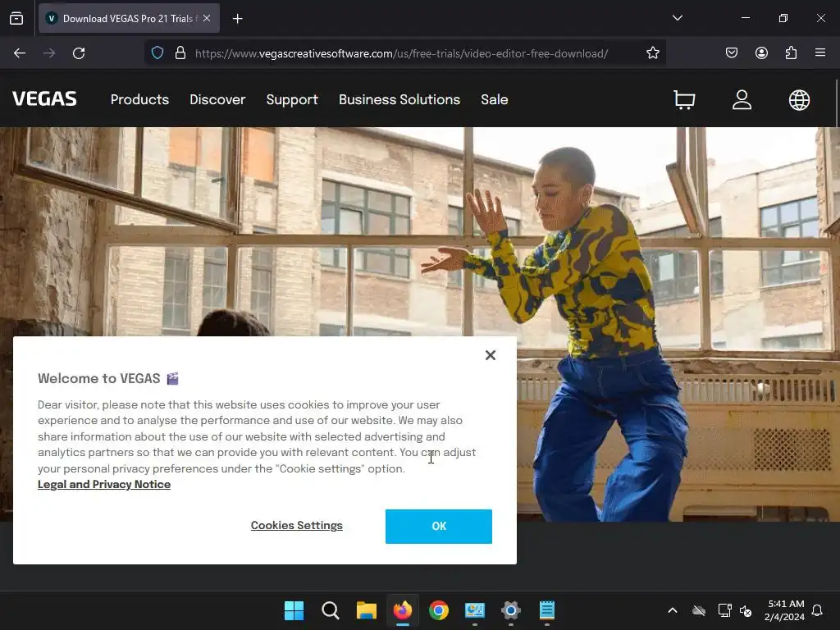
Task: Open the Products menu
Action: 139,99
